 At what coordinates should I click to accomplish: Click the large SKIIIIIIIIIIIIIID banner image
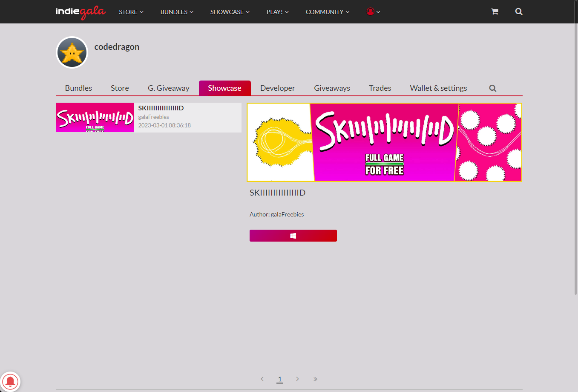point(384,142)
